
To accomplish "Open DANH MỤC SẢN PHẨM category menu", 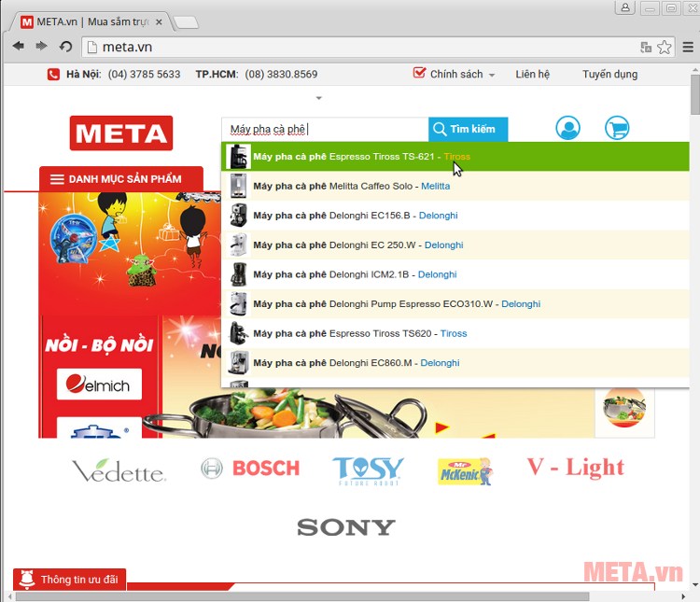I will coord(121,179).
